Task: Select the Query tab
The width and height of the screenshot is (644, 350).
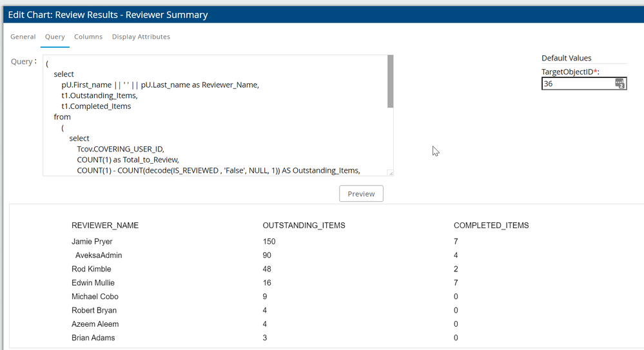Action: point(55,37)
